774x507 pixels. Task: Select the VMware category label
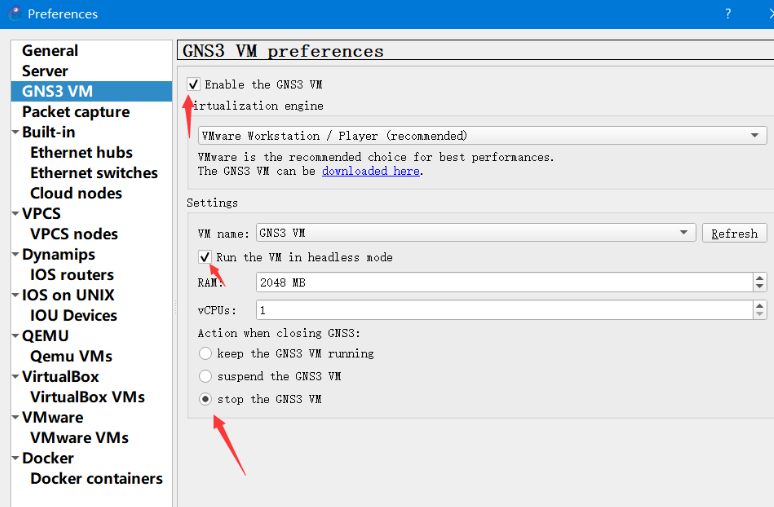tap(52, 417)
